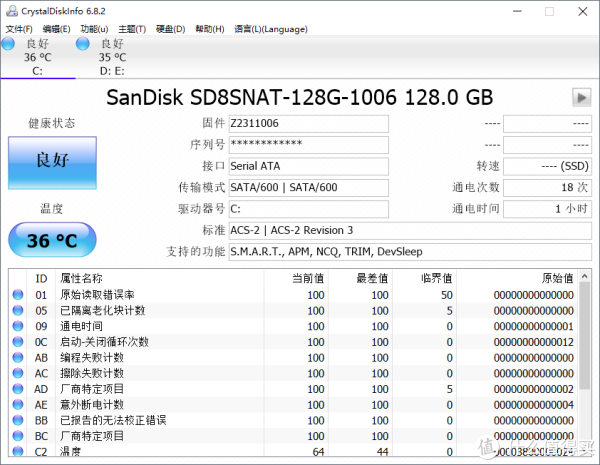The image size is (600, 465).
Task: Click status icon for attribute 09
Action: pyautogui.click(x=18, y=326)
